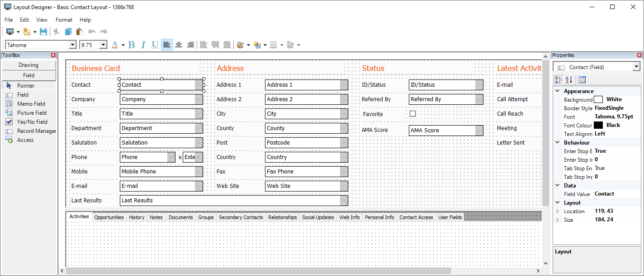644x276 pixels.
Task: Toggle bold formatting
Action: [x=131, y=45]
